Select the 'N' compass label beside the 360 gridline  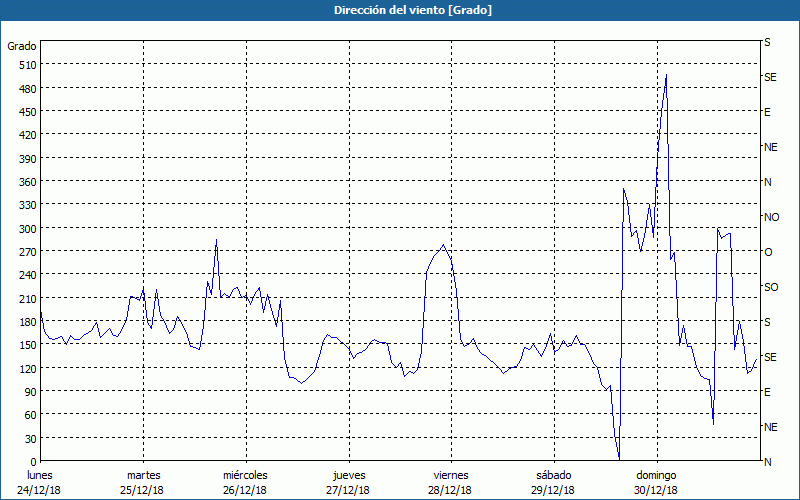pyautogui.click(x=767, y=182)
